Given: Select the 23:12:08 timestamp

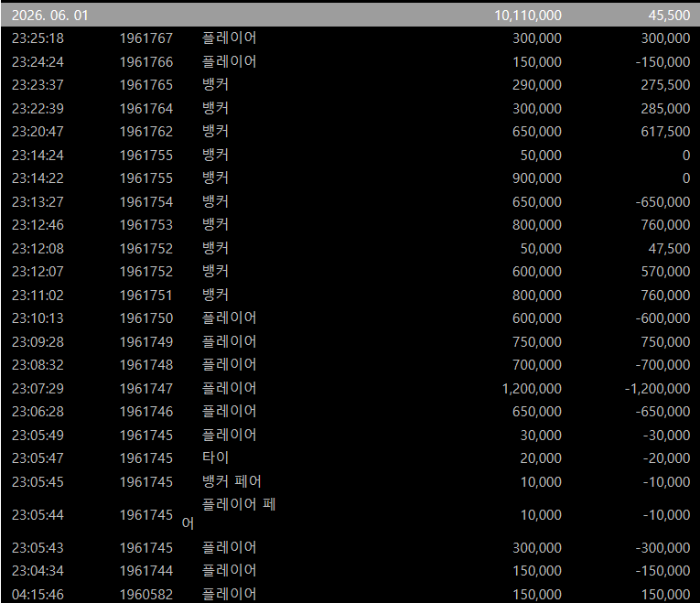Looking at the screenshot, I should click(38, 249).
